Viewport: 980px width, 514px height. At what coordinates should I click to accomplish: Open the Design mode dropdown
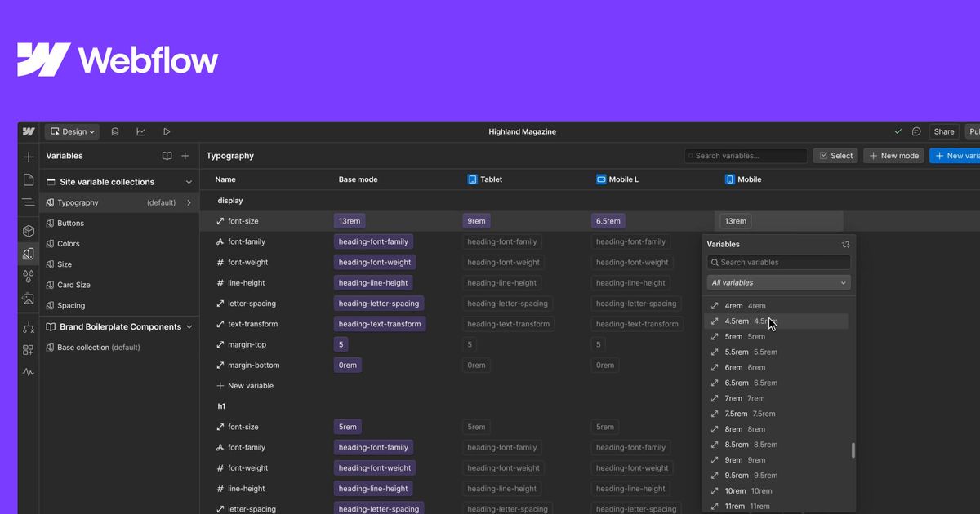click(73, 131)
